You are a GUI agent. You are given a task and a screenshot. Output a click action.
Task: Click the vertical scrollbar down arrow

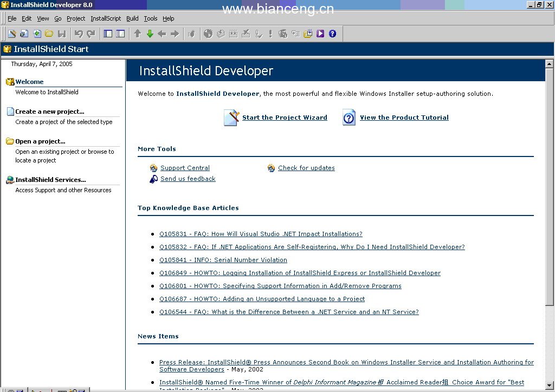click(x=550, y=386)
